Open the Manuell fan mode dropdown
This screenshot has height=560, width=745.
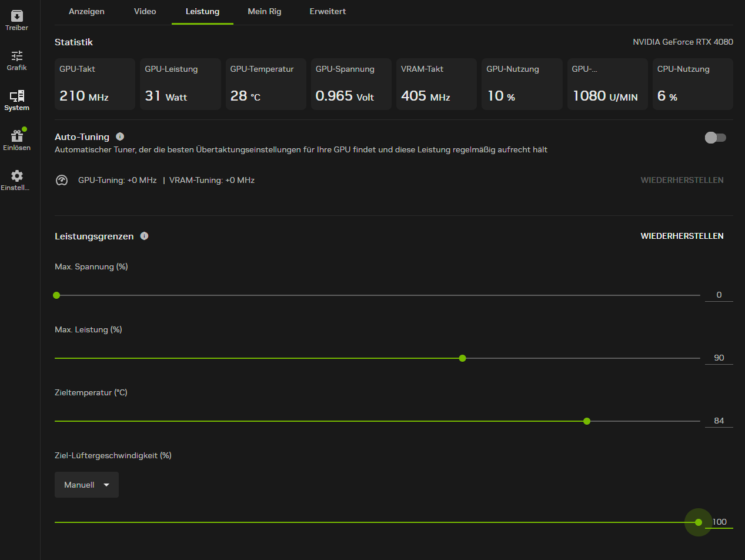tap(86, 485)
